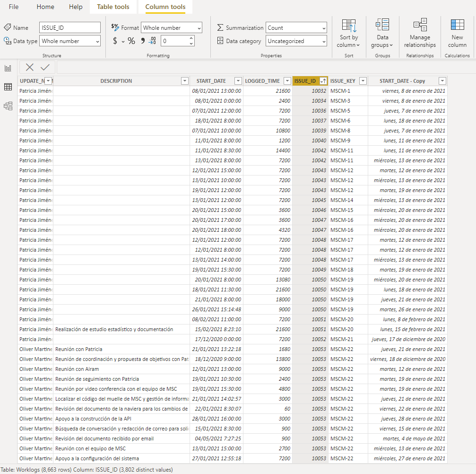Open DESCRIPTION column filter dropdown
Screen dimensions: 476x474
coord(184,81)
